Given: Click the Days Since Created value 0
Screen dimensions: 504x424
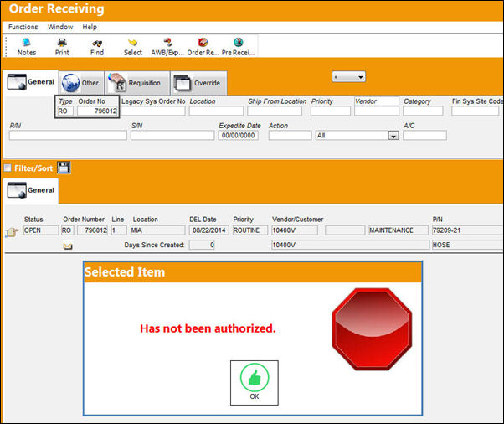Looking at the screenshot, I should [202, 245].
